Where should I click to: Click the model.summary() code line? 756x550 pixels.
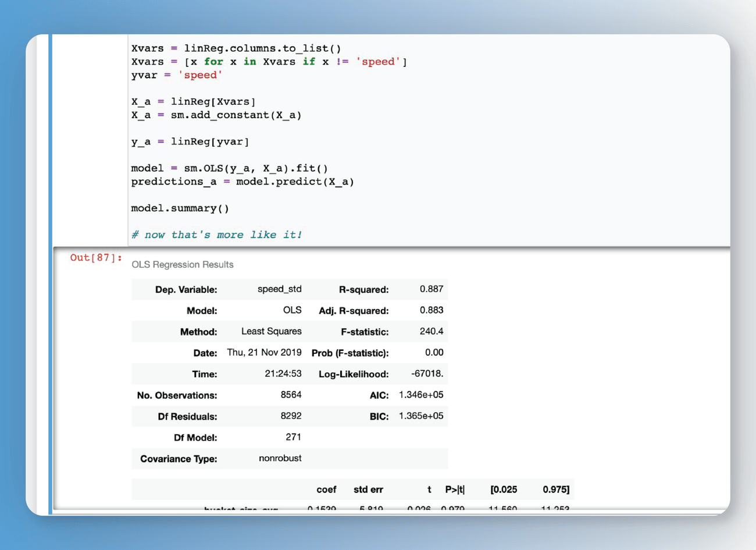pos(180,208)
